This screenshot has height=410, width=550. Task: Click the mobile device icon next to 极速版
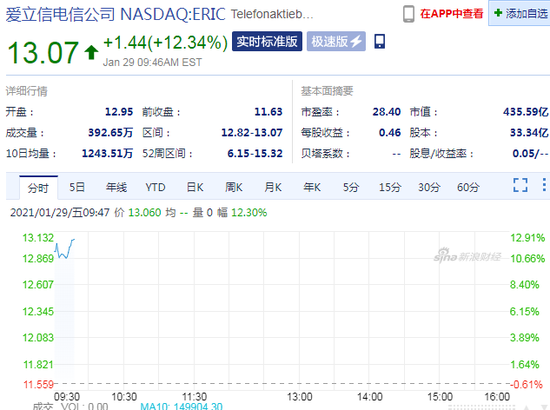pos(380,41)
